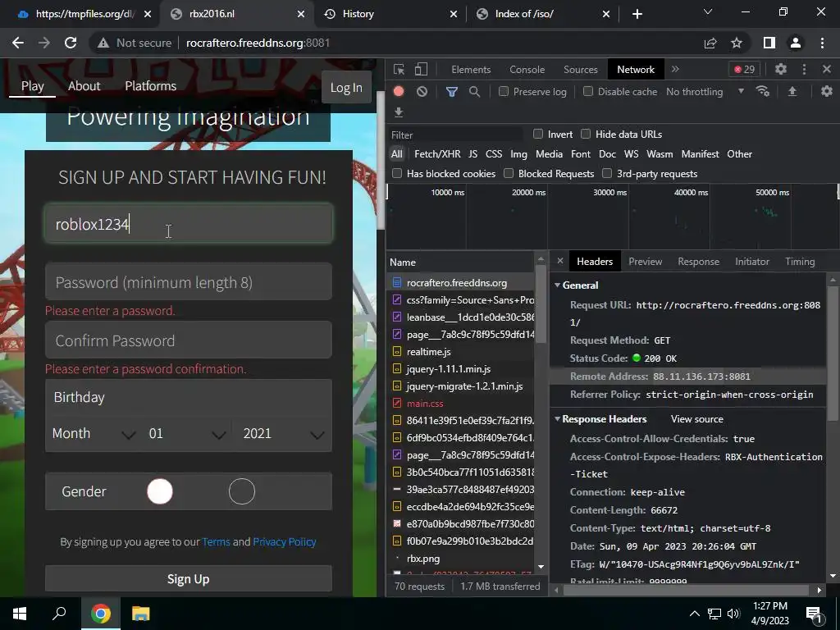Check Blocked Requests

(509, 173)
